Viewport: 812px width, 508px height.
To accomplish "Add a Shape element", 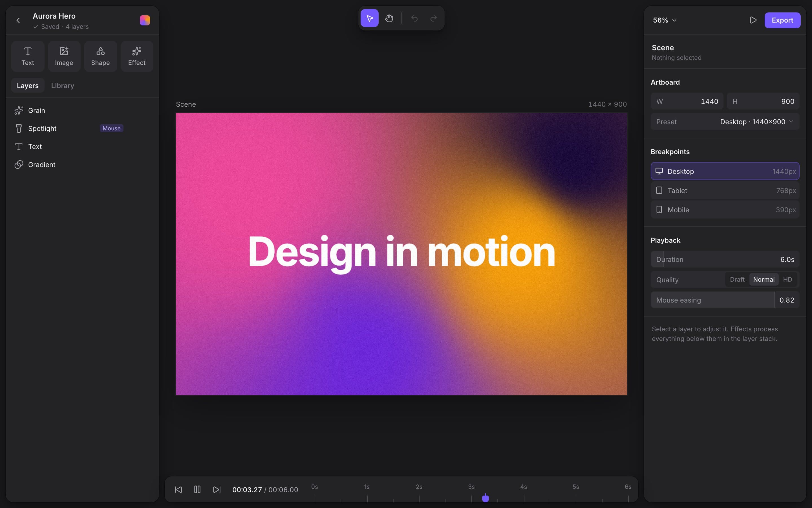I will [x=100, y=56].
